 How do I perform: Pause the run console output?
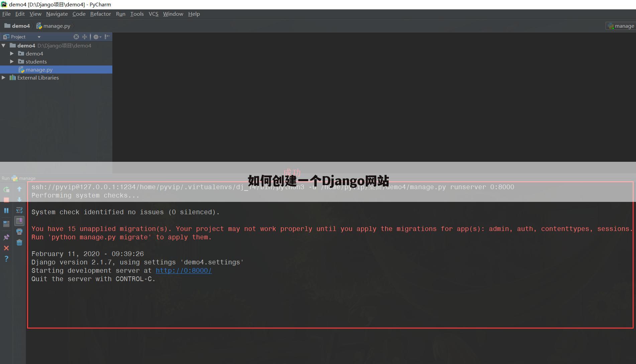(x=6, y=211)
